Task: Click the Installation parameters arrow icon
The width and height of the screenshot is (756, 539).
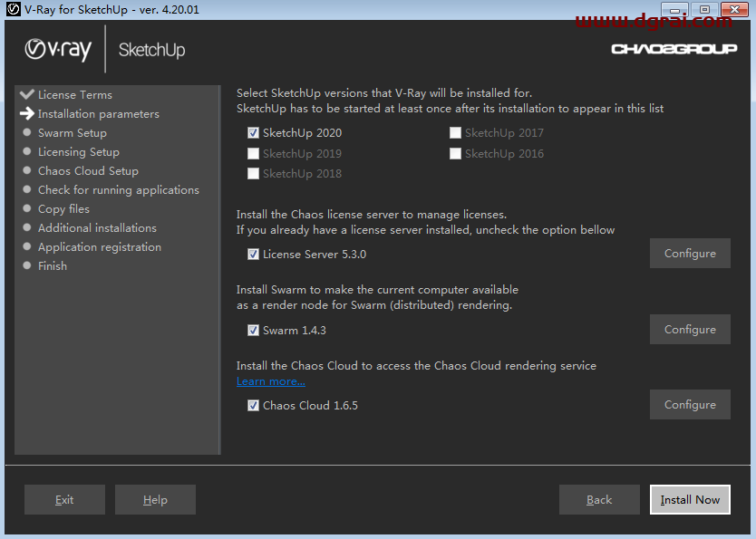Action: click(x=26, y=114)
